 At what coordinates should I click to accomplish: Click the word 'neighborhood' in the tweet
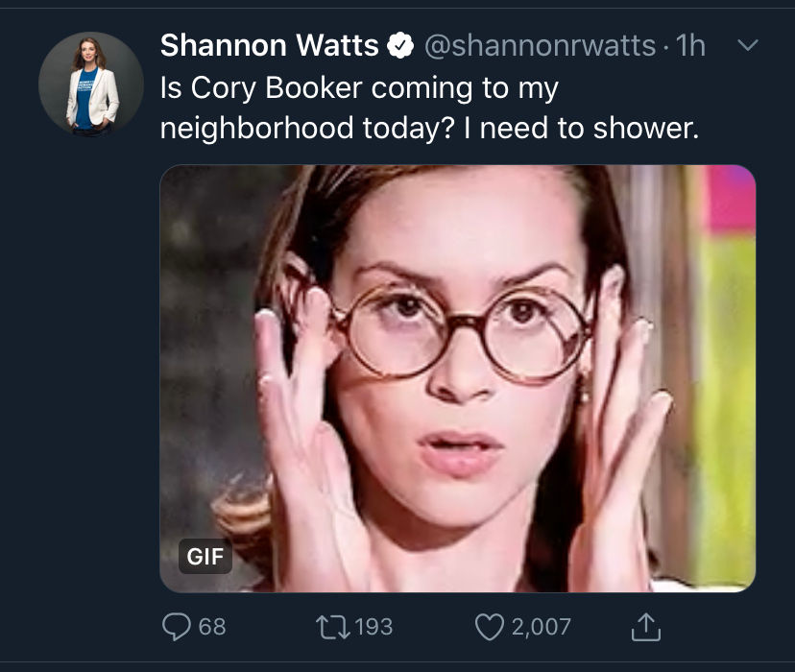[x=256, y=129]
